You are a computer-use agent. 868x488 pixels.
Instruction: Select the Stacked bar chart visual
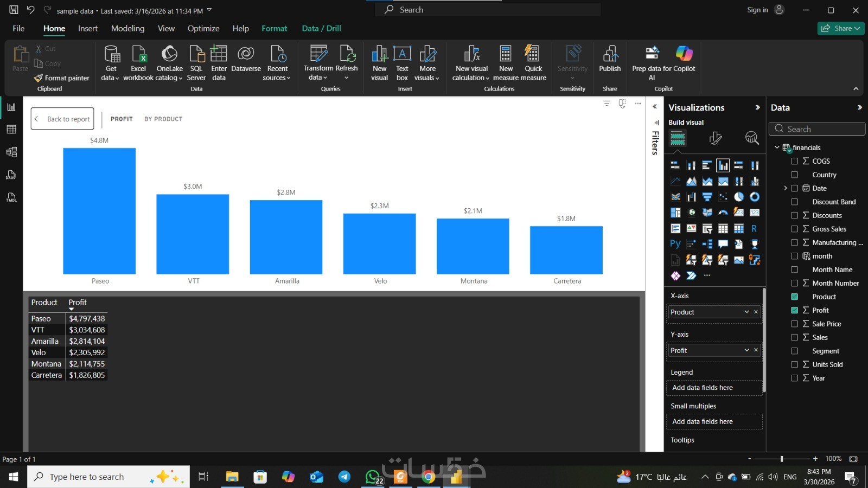point(675,165)
